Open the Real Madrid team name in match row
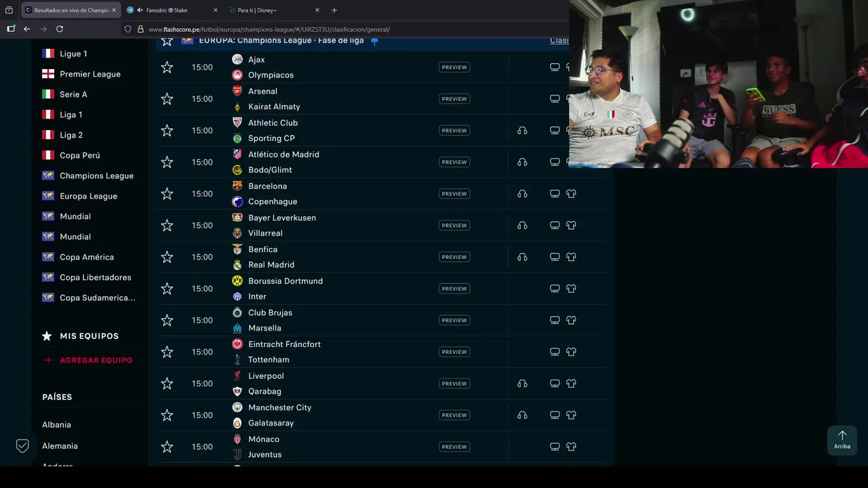Image resolution: width=868 pixels, height=488 pixels. [271, 265]
